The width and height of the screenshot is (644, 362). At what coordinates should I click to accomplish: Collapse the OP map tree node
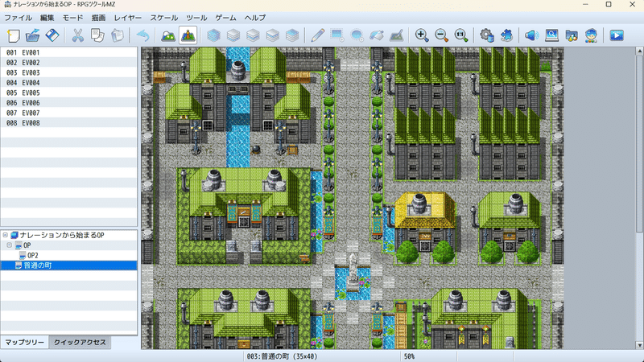[10, 245]
